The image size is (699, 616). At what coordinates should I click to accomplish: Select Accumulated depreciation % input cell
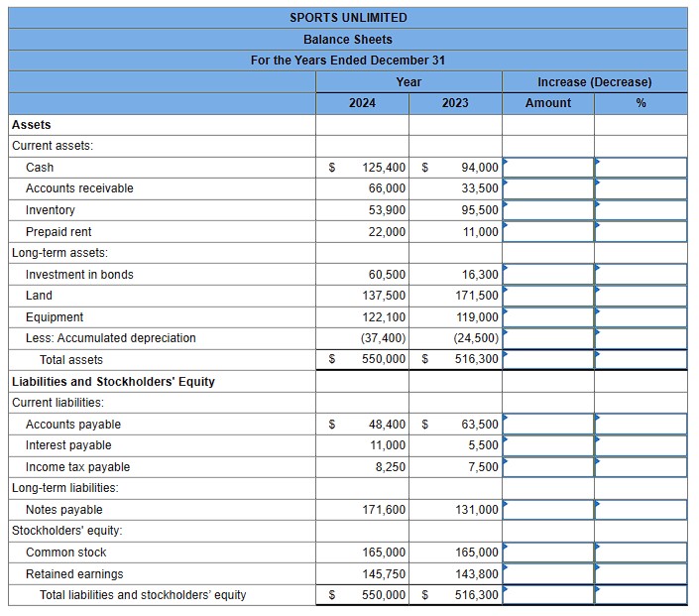point(641,338)
